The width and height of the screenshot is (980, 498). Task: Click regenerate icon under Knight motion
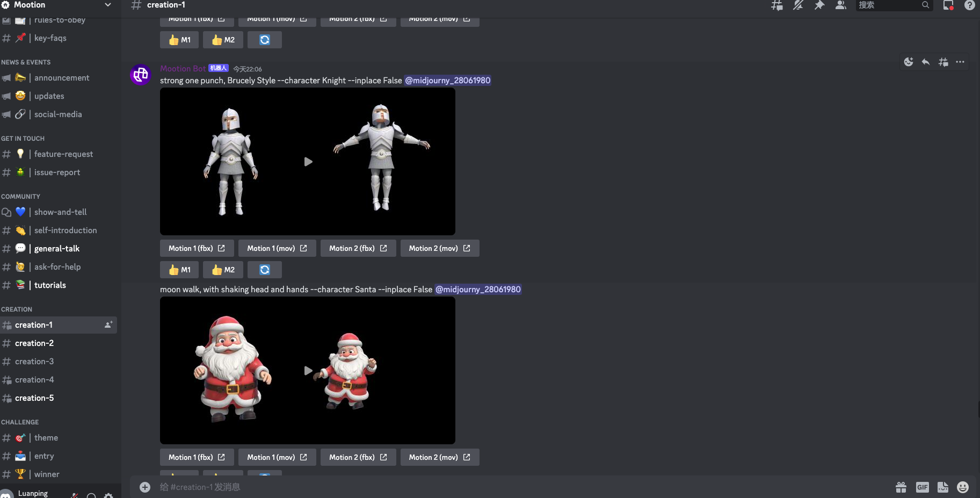point(265,270)
